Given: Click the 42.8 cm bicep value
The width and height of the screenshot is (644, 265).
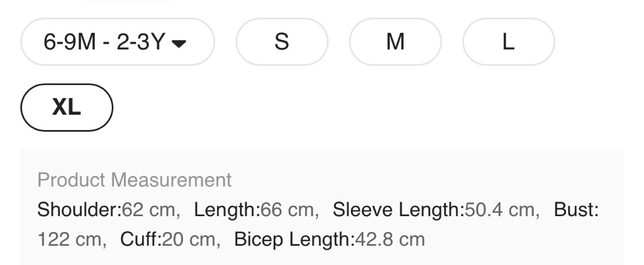Looking at the screenshot, I should 390,239.
